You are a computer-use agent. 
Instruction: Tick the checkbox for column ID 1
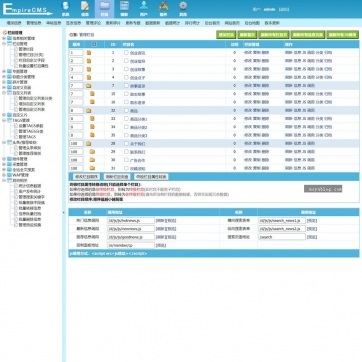pos(126,52)
